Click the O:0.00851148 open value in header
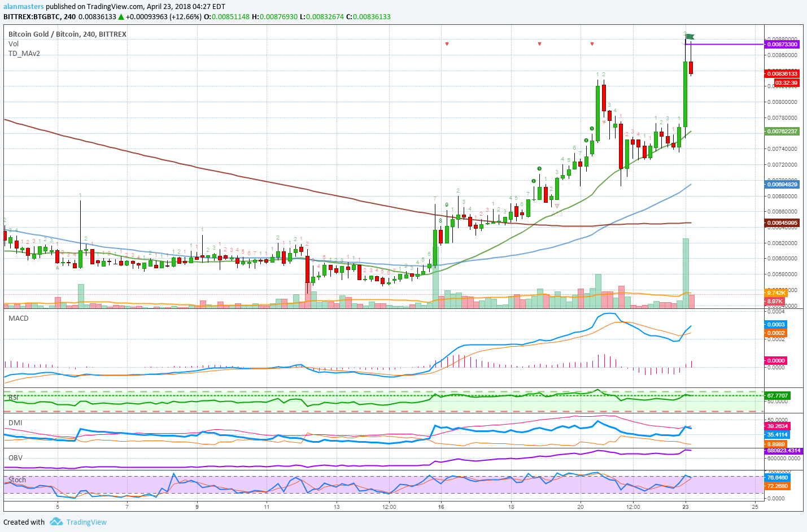The width and height of the screenshot is (807, 532). pos(226,16)
